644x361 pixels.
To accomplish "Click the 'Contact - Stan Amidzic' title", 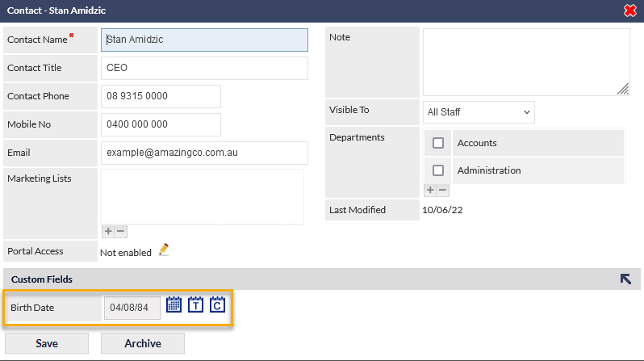I will [56, 10].
